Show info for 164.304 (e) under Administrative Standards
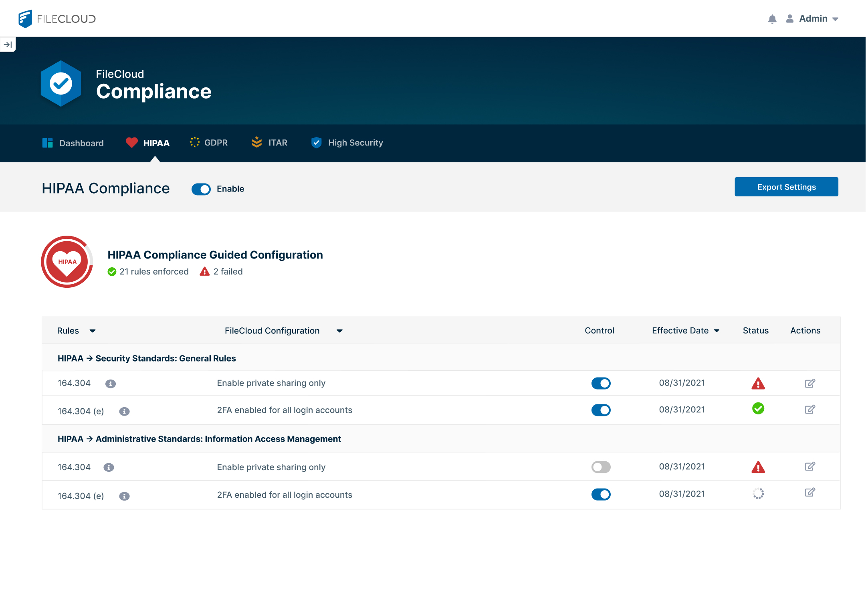The height and width of the screenshot is (616, 866). pyautogui.click(x=124, y=496)
